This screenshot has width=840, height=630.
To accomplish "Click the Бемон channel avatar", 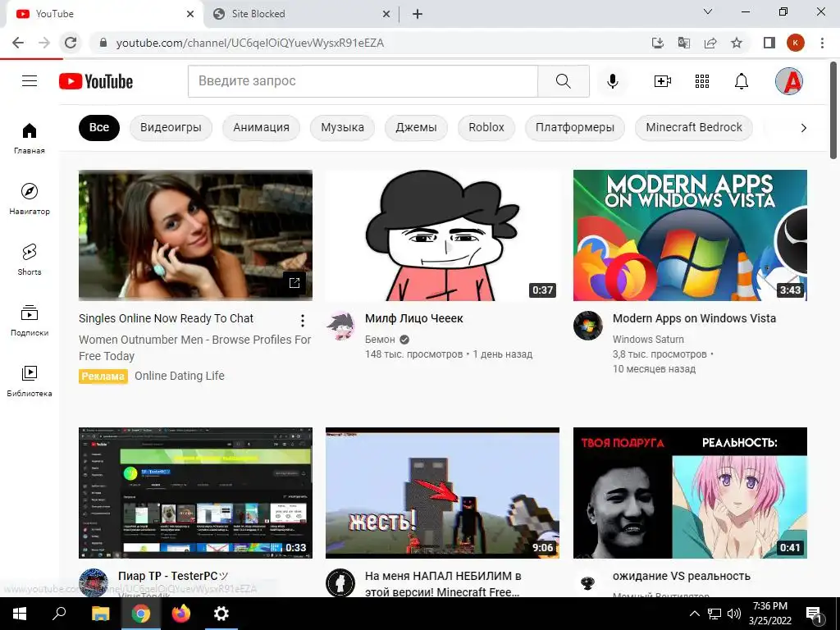I will tap(340, 326).
